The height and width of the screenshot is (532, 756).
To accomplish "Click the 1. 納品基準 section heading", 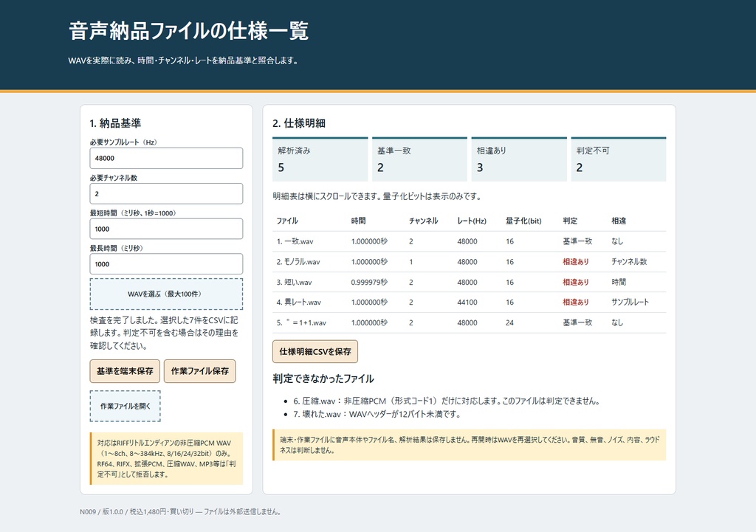I will [x=115, y=123].
